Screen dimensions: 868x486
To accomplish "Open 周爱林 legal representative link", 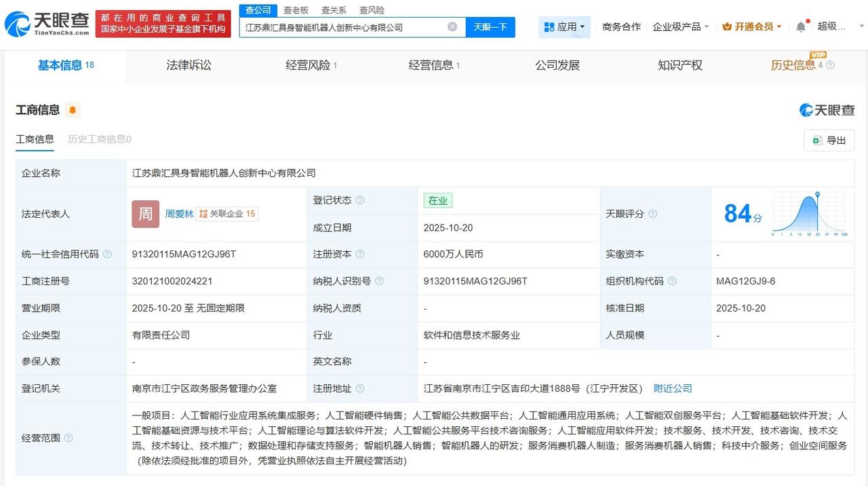I will tap(180, 214).
